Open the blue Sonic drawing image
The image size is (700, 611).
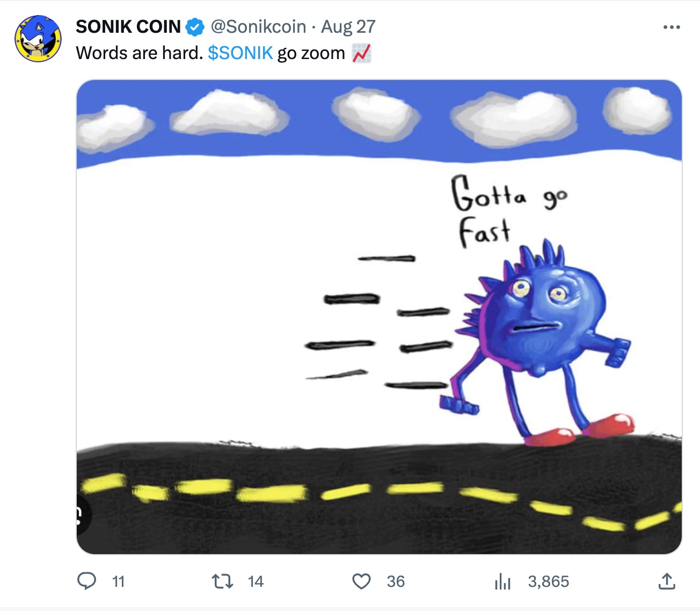[x=379, y=317]
